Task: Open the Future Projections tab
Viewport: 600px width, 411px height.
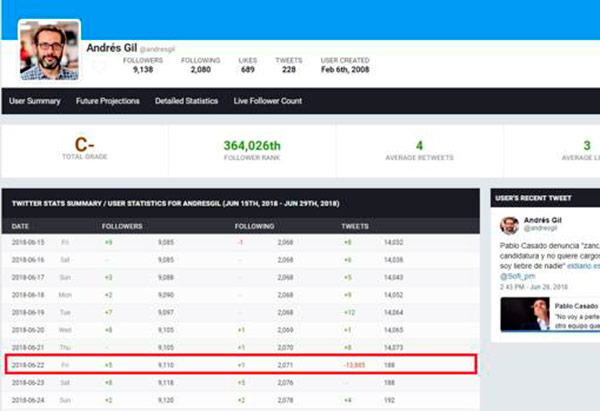Action: point(108,101)
